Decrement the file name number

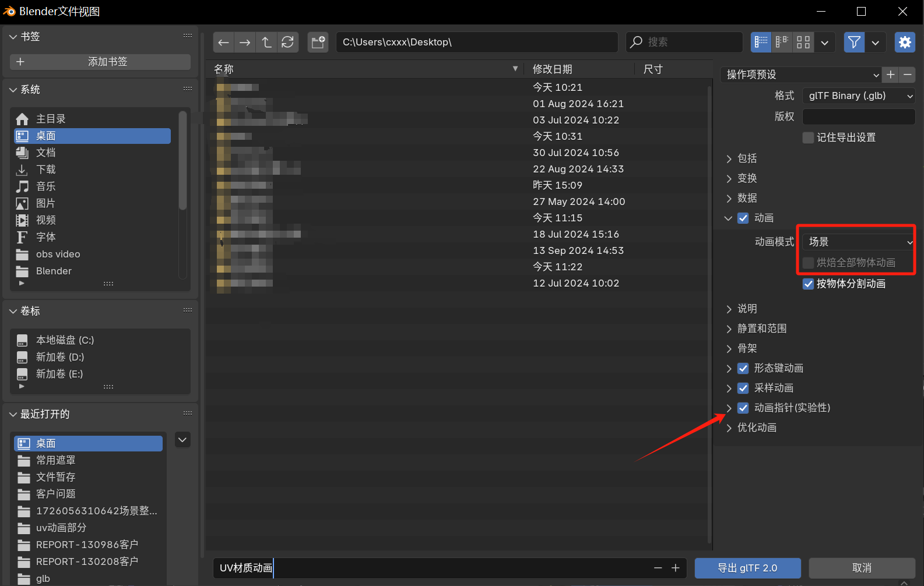click(658, 568)
